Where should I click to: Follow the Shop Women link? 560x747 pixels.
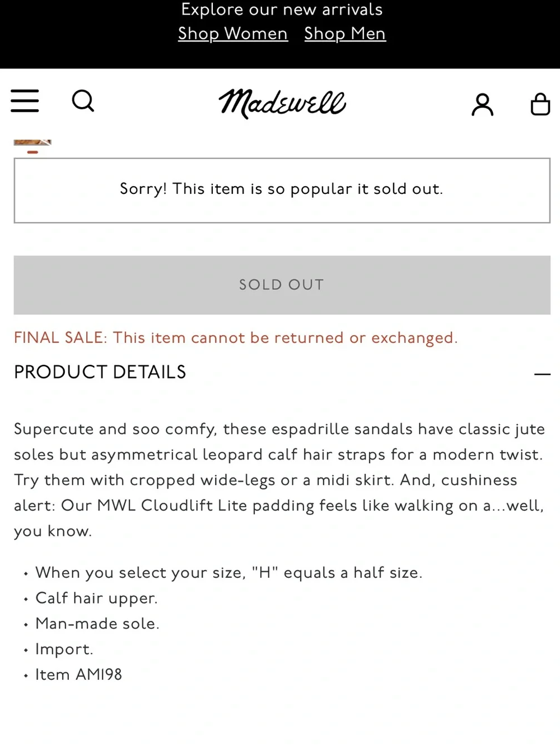(233, 34)
